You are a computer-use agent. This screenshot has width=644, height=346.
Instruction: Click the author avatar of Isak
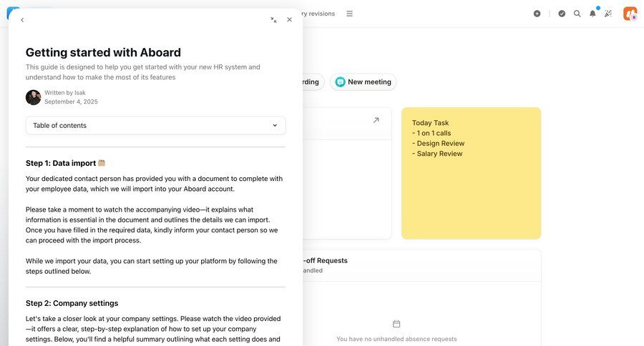click(33, 97)
